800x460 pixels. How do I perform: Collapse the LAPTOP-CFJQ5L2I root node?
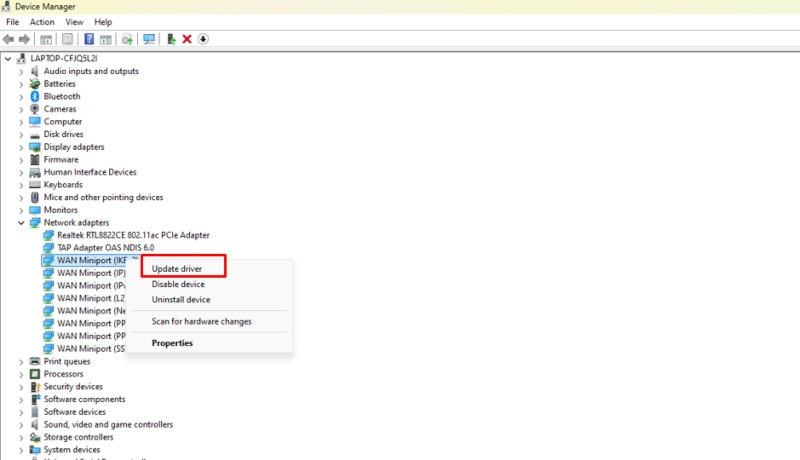(x=9, y=59)
